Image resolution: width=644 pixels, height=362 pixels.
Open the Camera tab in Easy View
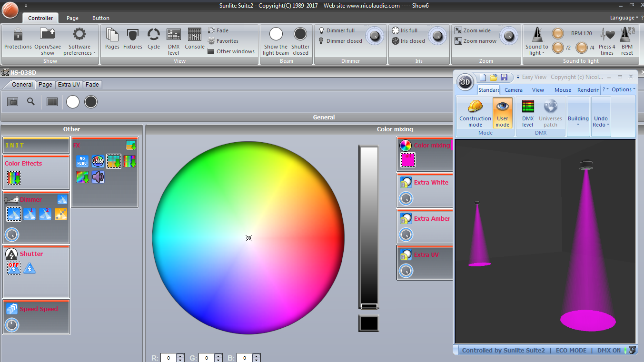click(x=514, y=90)
